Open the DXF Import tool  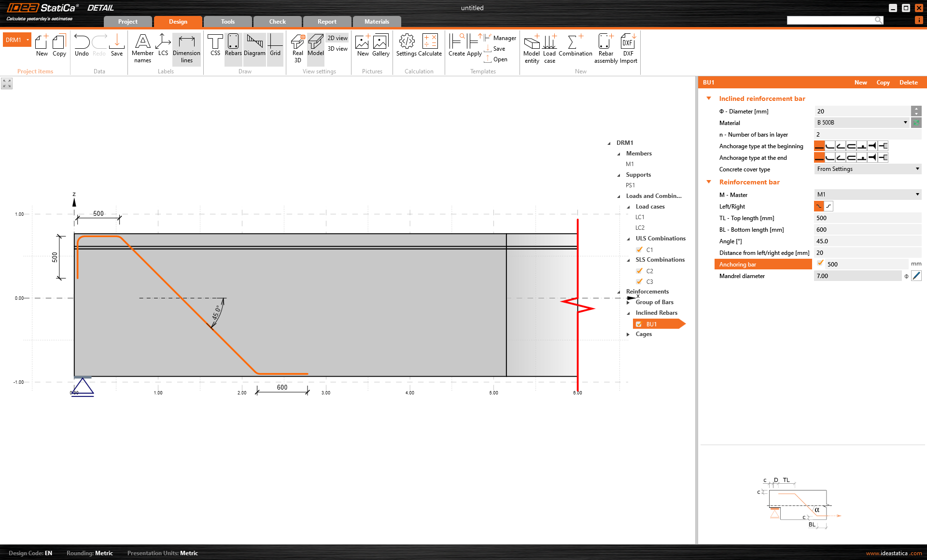point(628,47)
